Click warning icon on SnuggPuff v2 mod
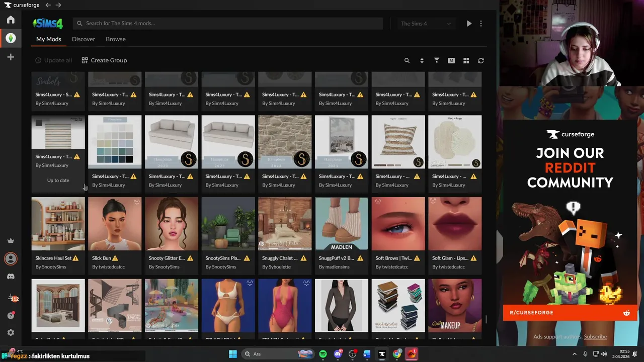The image size is (644, 362). pos(360,258)
